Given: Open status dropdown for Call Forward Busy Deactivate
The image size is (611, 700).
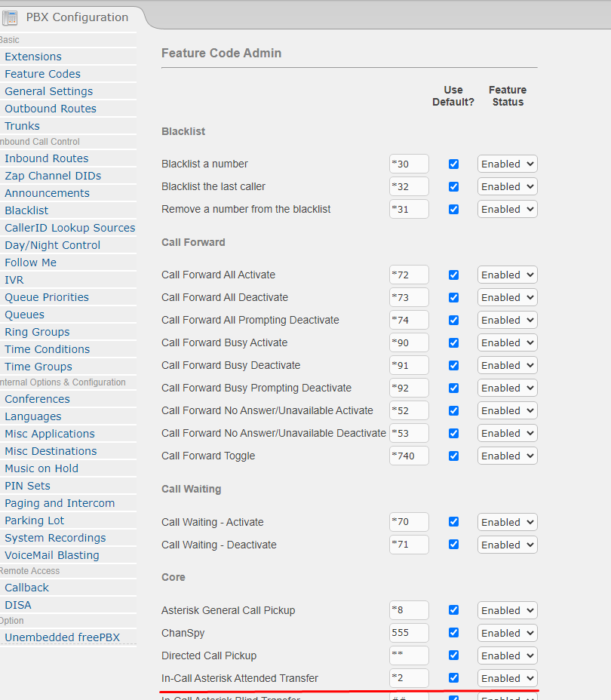Looking at the screenshot, I should [x=508, y=366].
